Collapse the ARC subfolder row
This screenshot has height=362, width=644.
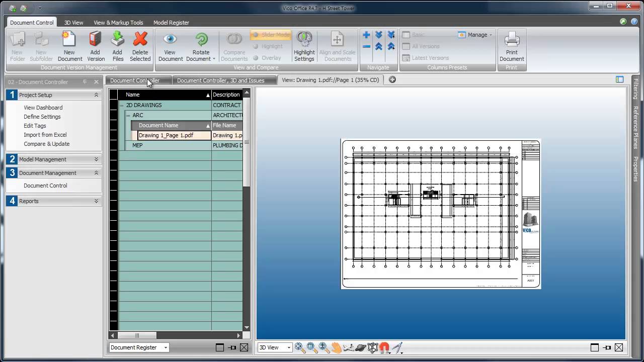point(128,116)
